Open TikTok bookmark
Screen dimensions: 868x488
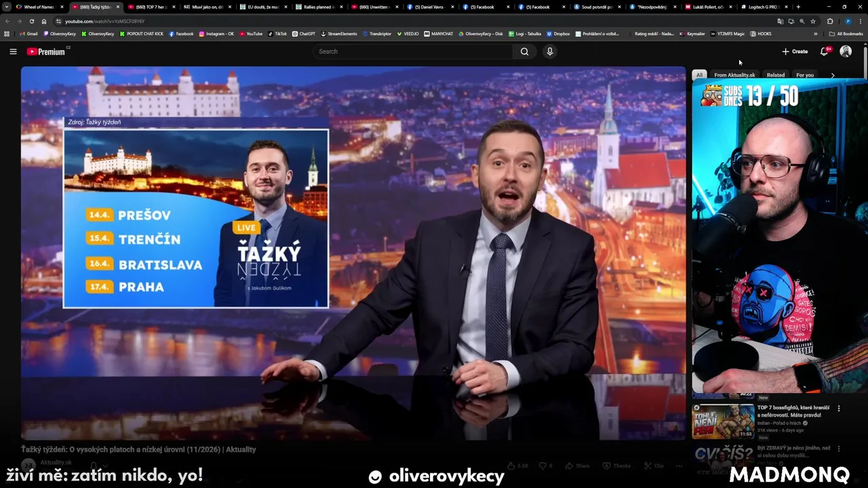click(x=277, y=34)
